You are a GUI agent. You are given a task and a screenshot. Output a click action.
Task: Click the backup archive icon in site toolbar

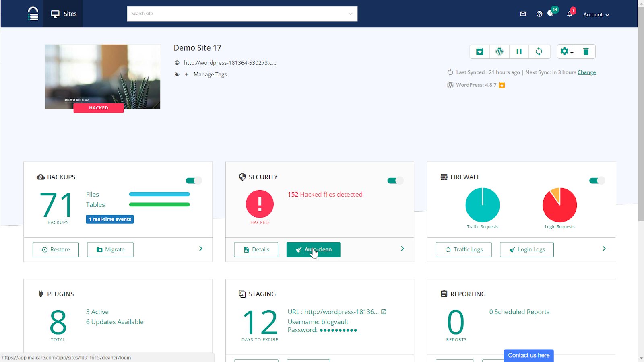479,51
